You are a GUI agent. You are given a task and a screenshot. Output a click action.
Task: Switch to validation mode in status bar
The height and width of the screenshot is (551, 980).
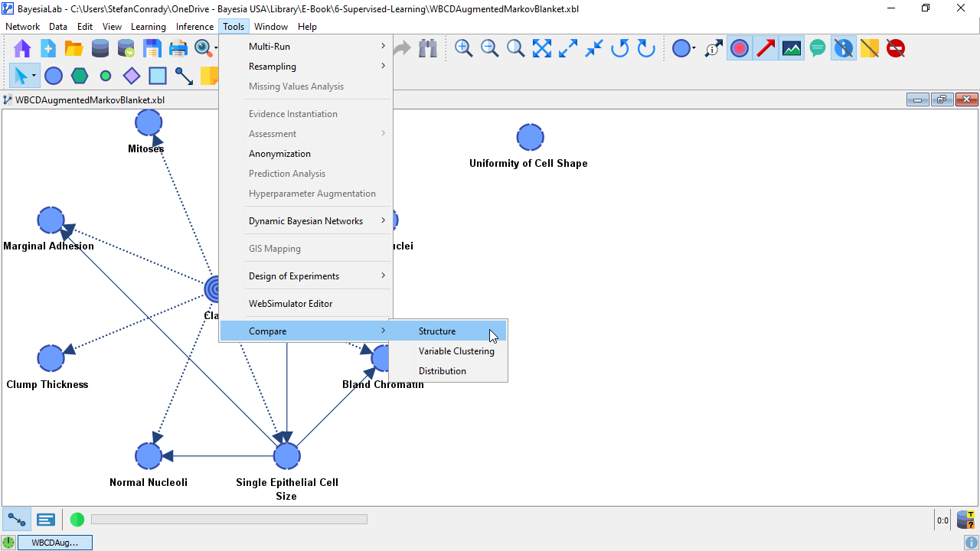46,520
